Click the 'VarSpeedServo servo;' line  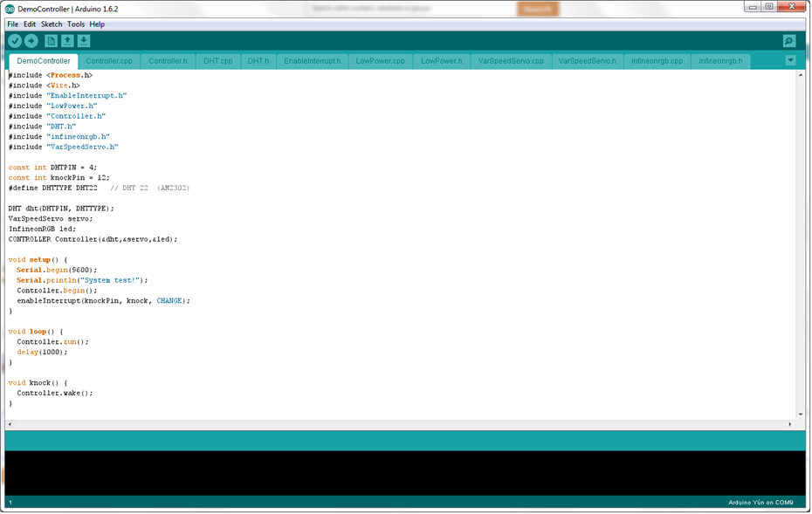click(51, 219)
